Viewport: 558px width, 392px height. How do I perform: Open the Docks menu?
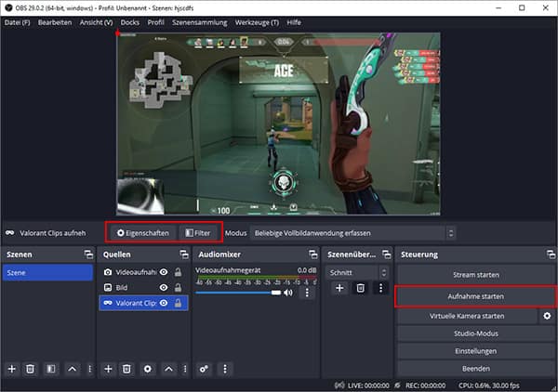tap(130, 22)
